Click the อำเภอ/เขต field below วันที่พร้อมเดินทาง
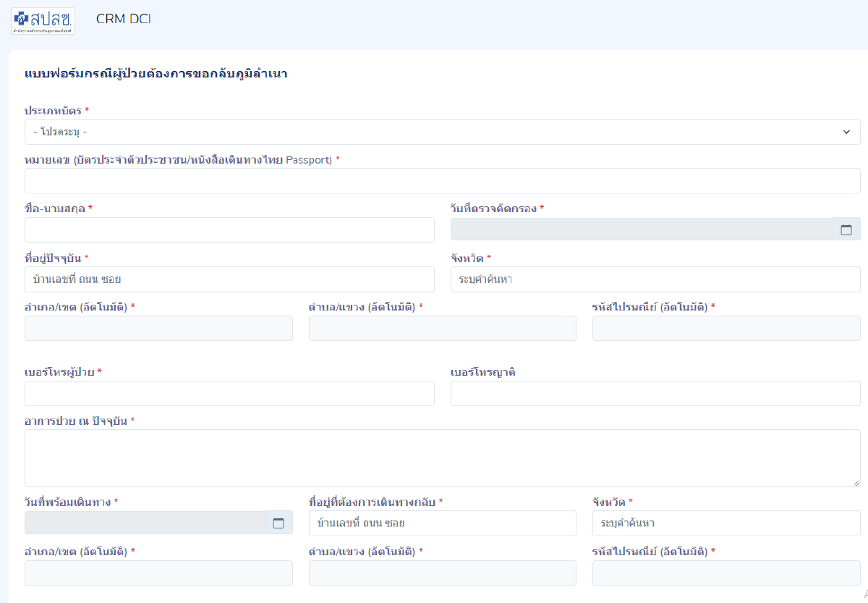The height and width of the screenshot is (603, 868). 158,573
